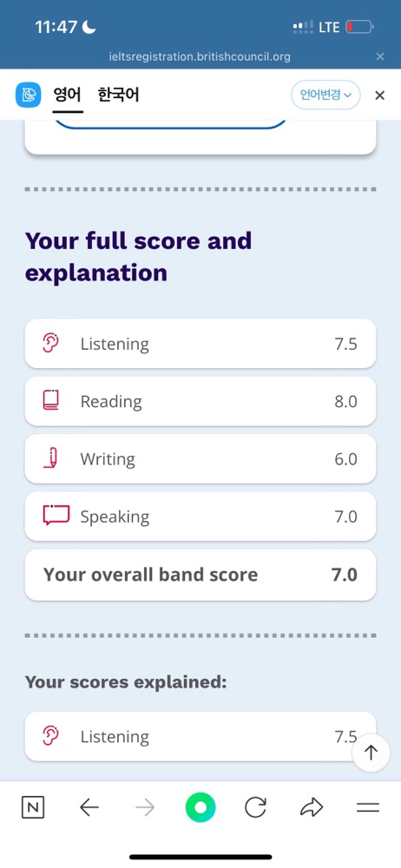Screen dimensions: 401x868
Task: Tap the green circle search button
Action: pyautogui.click(x=200, y=808)
